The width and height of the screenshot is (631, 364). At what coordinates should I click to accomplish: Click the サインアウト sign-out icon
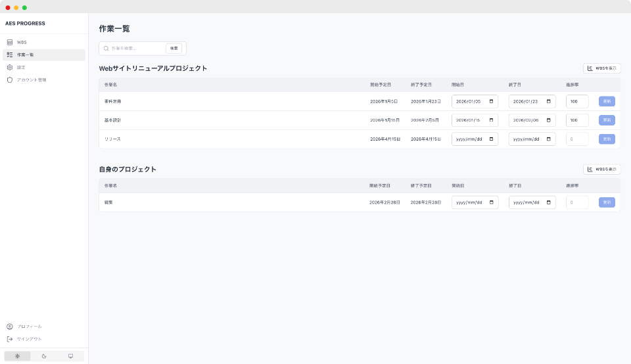pyautogui.click(x=10, y=339)
